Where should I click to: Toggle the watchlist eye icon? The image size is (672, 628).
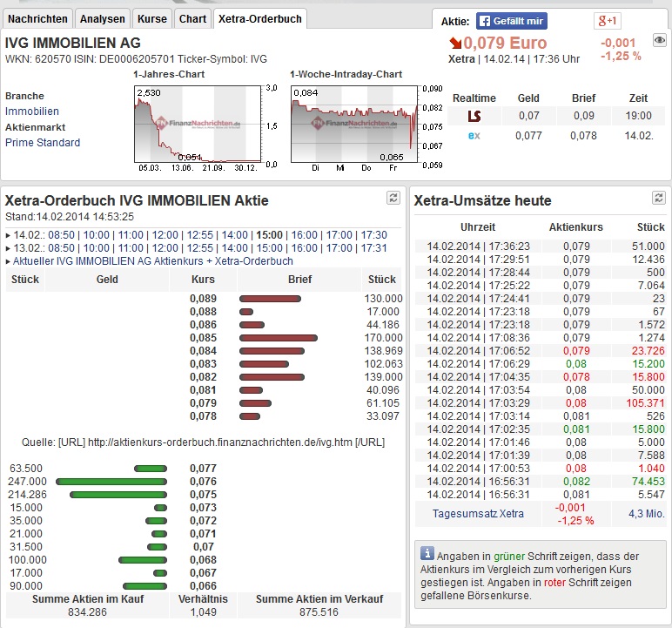[x=660, y=40]
